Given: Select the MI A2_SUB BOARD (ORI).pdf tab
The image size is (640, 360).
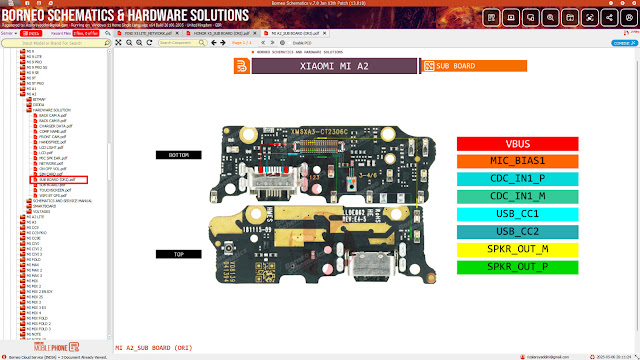Looking at the screenshot, I should point(296,33).
